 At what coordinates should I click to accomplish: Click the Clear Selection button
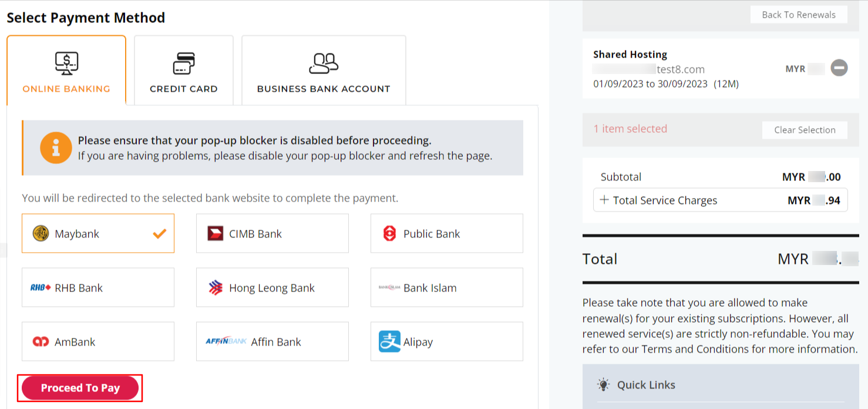point(805,130)
